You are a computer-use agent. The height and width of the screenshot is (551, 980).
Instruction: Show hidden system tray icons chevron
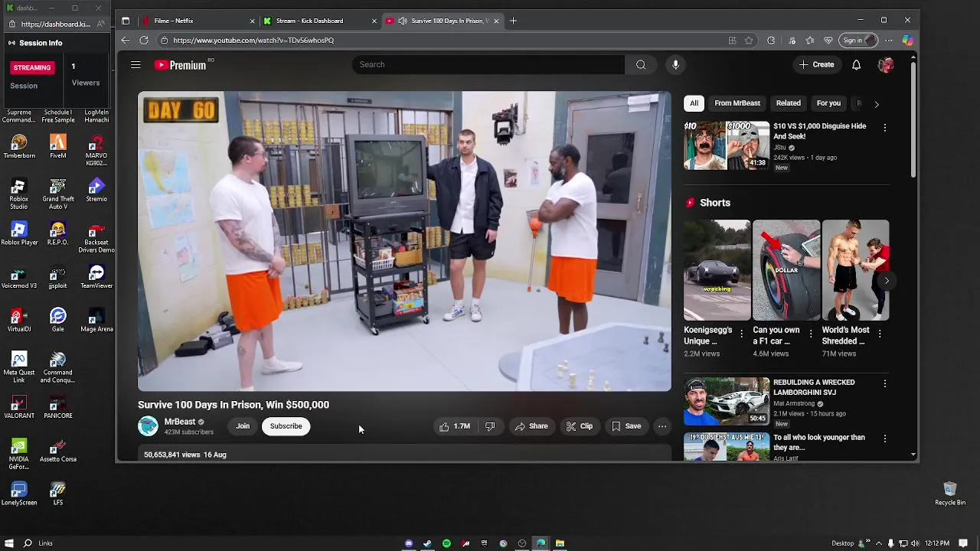pos(878,543)
